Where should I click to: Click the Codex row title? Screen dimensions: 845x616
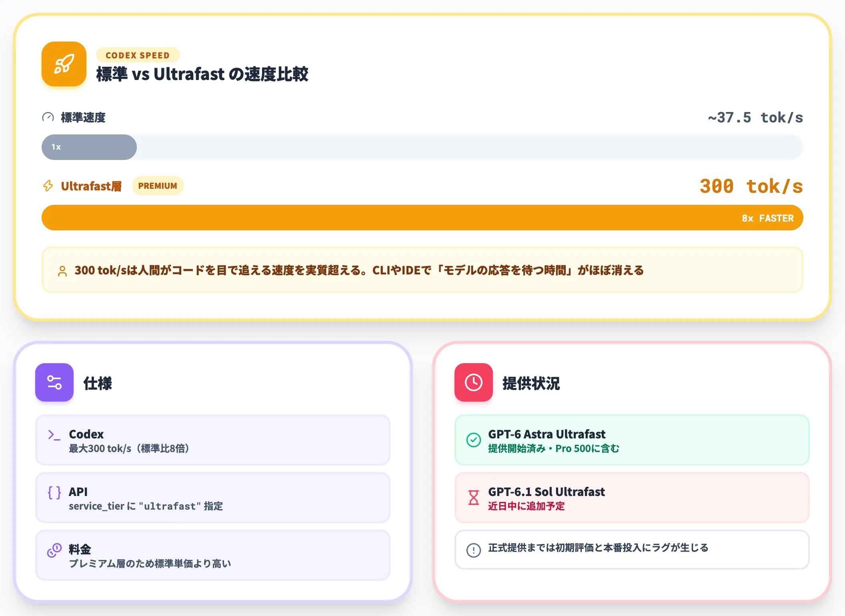coord(86,434)
